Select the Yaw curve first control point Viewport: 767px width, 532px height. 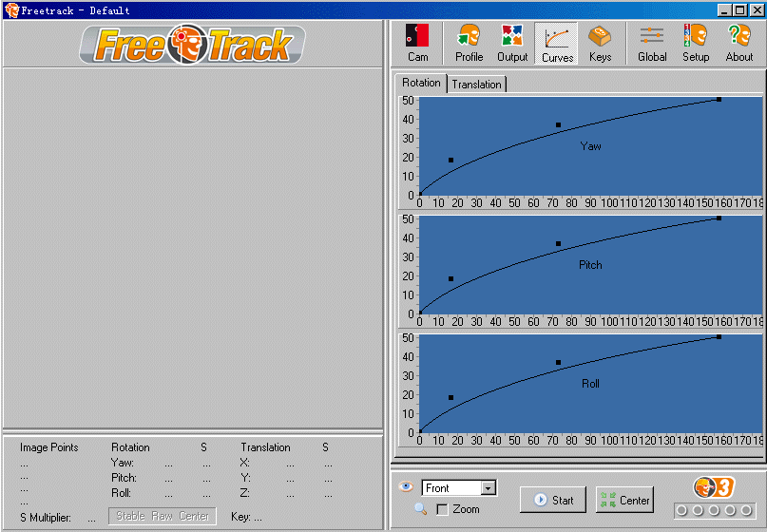[451, 160]
